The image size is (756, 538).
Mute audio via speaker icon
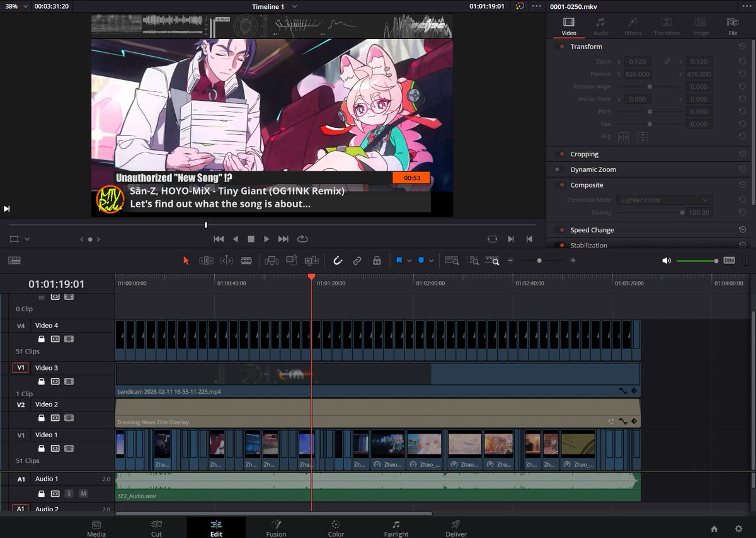point(667,260)
